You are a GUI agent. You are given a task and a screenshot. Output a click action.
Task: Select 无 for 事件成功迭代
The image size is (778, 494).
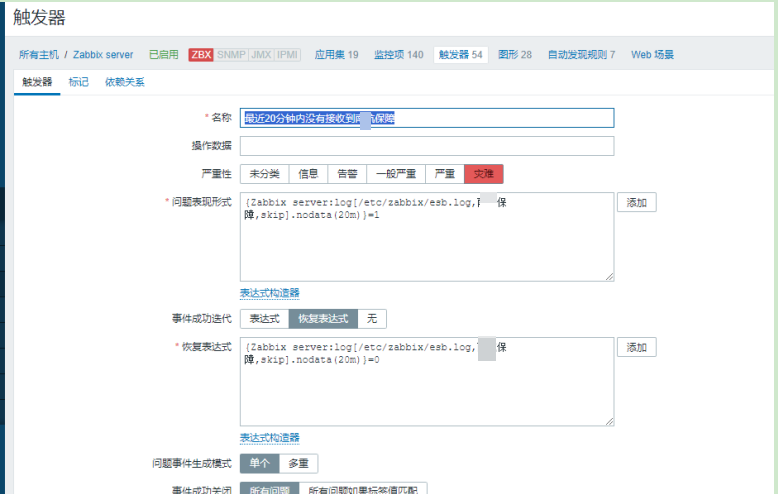(x=372, y=319)
